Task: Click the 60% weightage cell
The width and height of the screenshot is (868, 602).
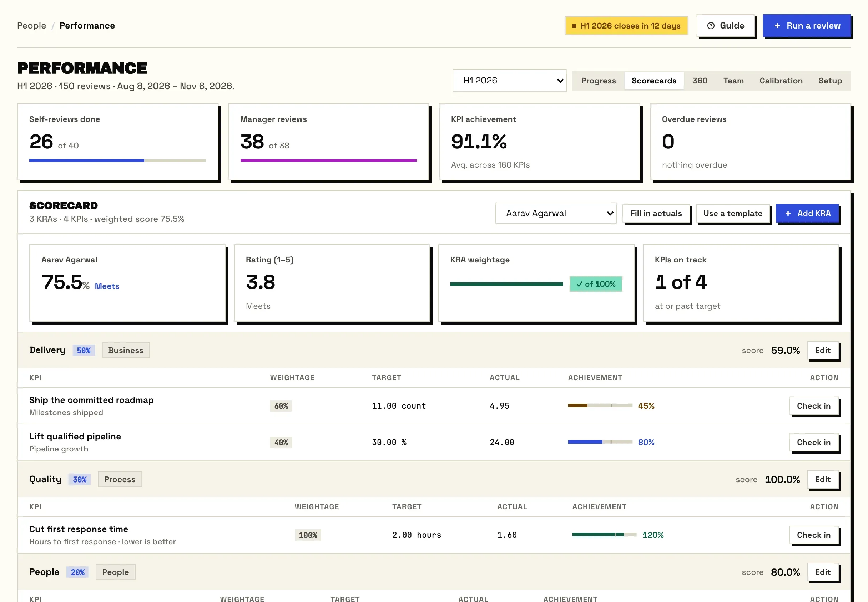Action: click(x=281, y=406)
